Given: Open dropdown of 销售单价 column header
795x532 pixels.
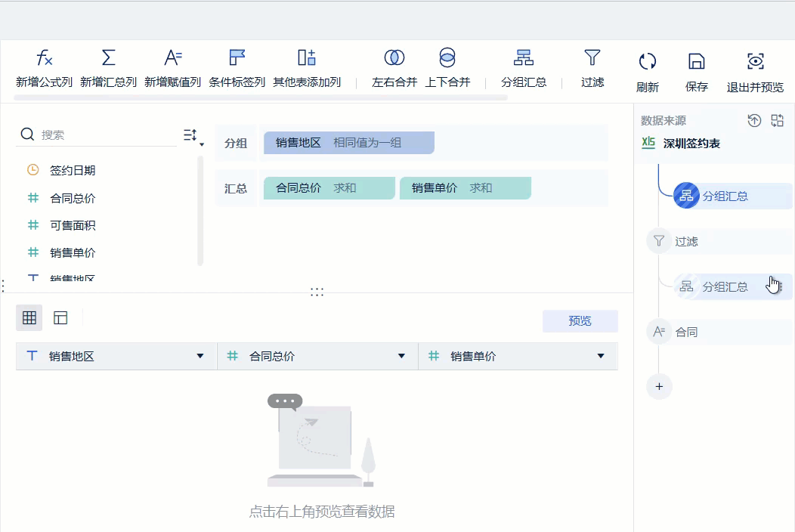Looking at the screenshot, I should (601, 356).
